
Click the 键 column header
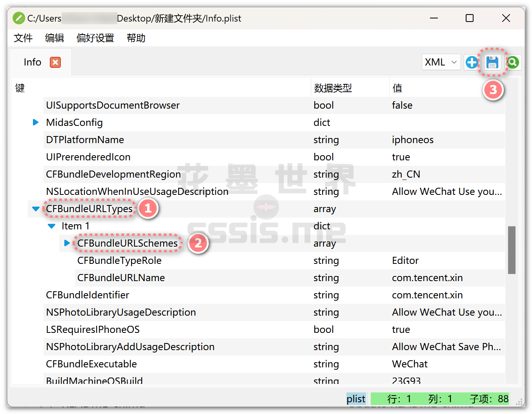click(x=20, y=88)
